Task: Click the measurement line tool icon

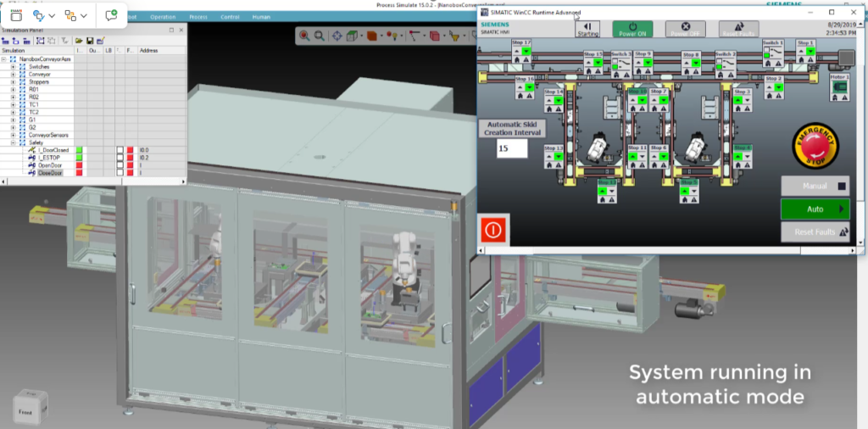Action: coord(414,36)
